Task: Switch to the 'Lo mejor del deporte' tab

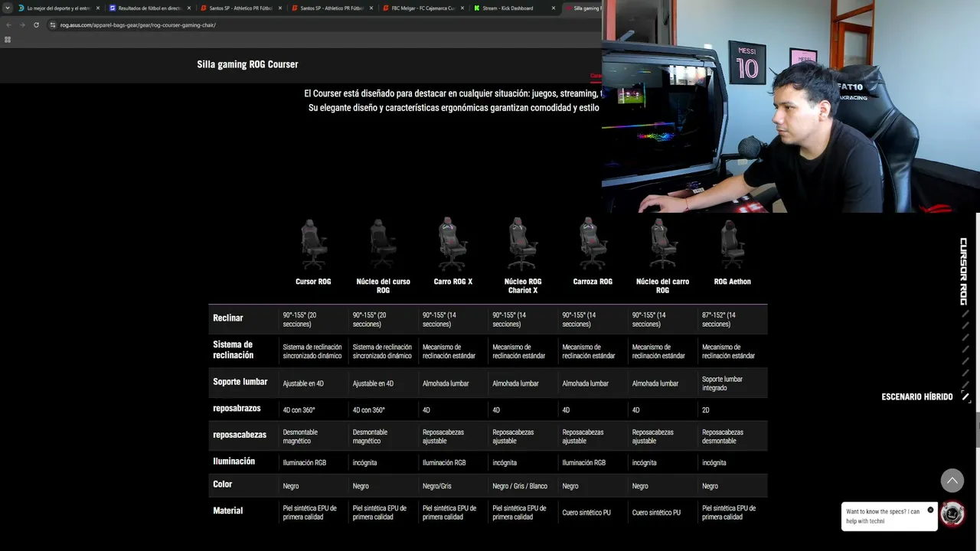Action: click(x=59, y=8)
